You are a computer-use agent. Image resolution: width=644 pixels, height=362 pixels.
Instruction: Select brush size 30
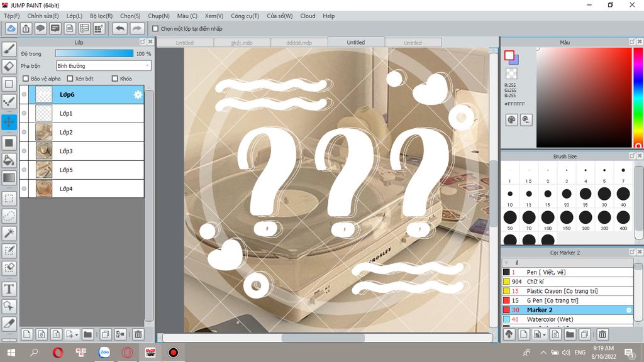tap(604, 196)
